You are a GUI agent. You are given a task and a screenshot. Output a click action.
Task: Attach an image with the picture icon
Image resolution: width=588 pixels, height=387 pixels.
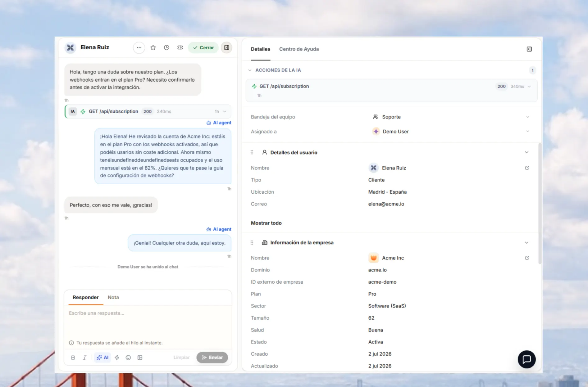pos(140,358)
